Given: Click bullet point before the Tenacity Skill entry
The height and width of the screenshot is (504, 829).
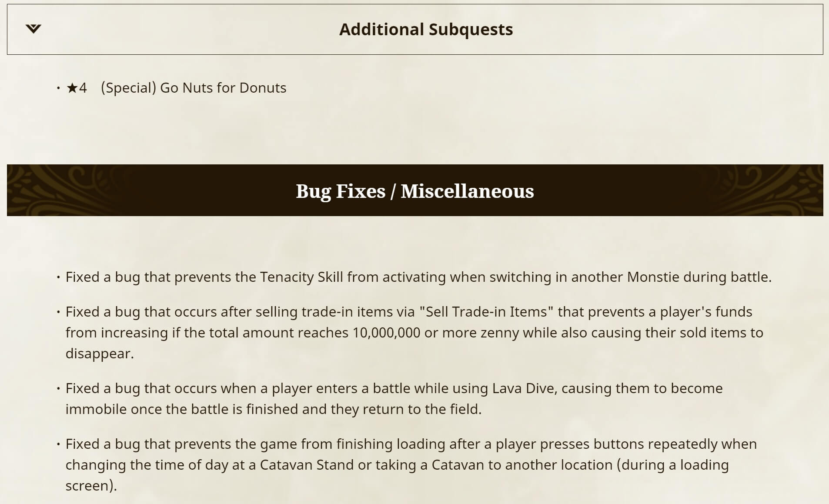Looking at the screenshot, I should (x=58, y=277).
